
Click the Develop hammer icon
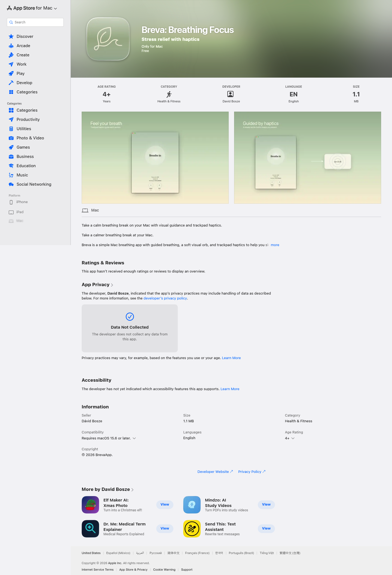(11, 83)
